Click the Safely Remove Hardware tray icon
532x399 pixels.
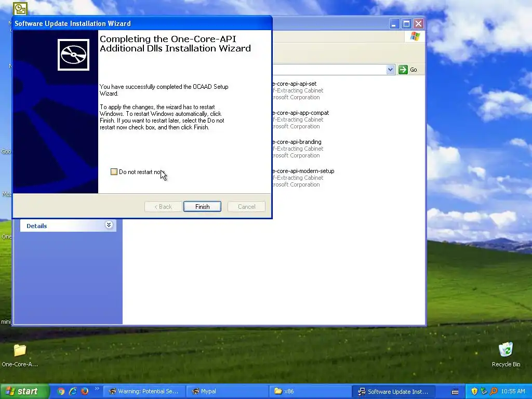pyautogui.click(x=484, y=391)
